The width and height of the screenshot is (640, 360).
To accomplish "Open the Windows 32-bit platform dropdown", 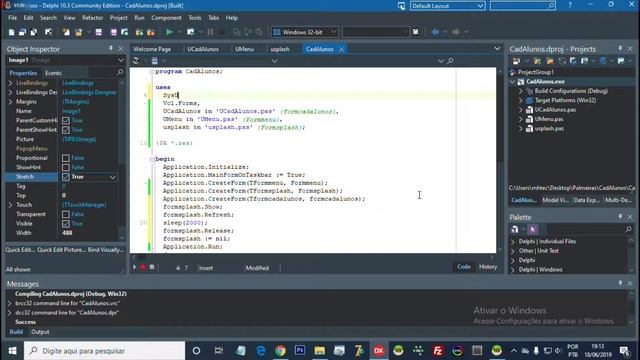I will pos(333,32).
